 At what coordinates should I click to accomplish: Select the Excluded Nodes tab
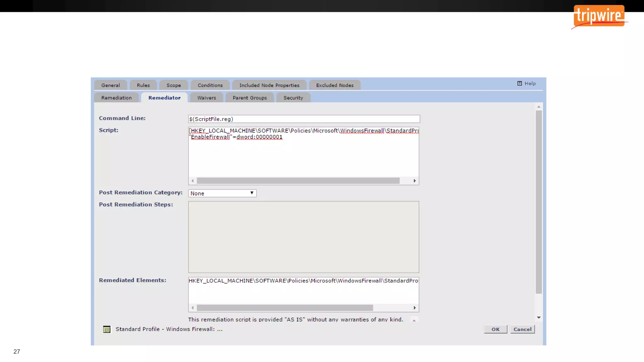pos(335,85)
